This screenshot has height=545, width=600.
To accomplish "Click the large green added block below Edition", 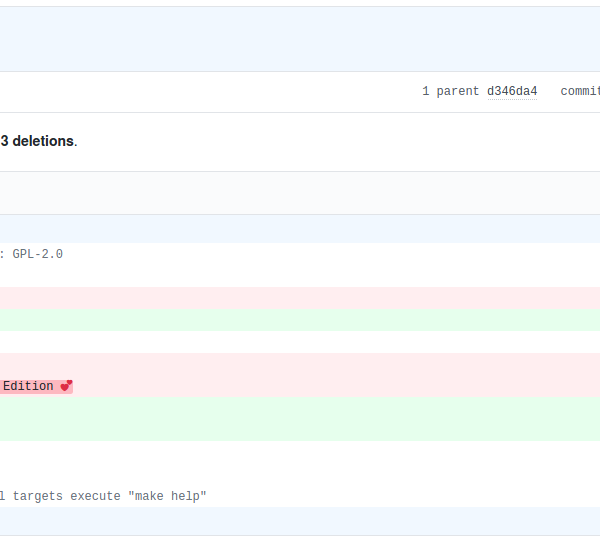I will (300, 419).
